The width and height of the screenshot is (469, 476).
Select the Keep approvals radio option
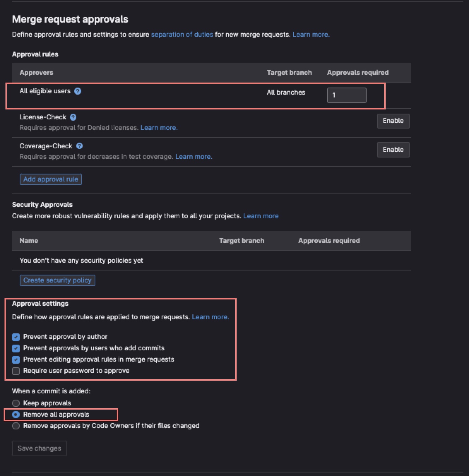click(x=16, y=403)
